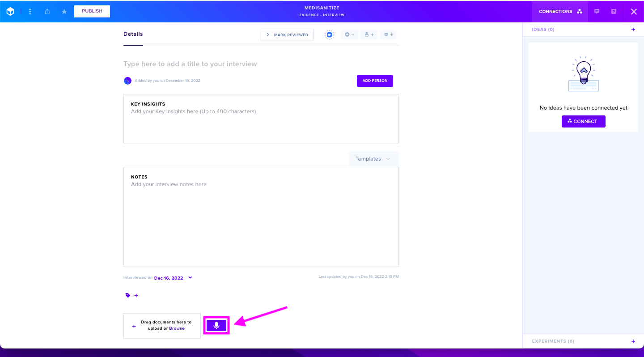The width and height of the screenshot is (644, 357).
Task: Open the Connections tab
Action: click(560, 12)
